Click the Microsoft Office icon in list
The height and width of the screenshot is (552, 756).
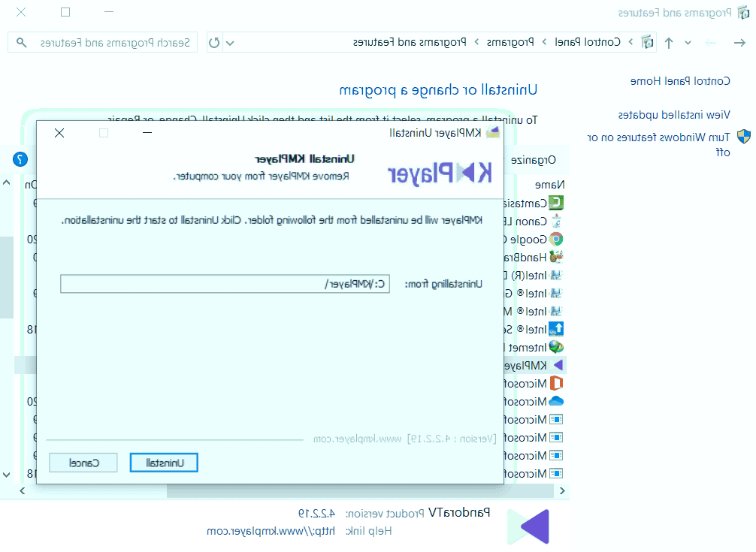(x=556, y=383)
